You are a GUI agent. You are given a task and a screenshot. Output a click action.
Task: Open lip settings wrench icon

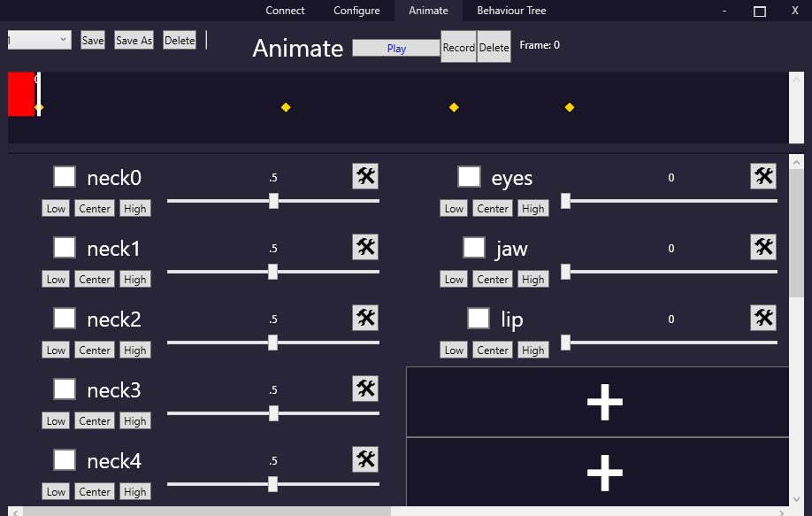(x=763, y=318)
